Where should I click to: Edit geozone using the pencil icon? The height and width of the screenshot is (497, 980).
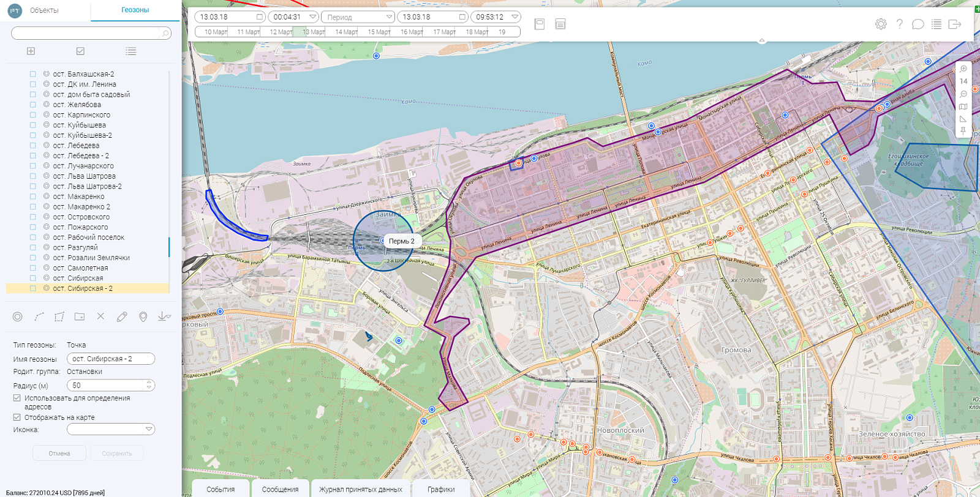tap(122, 316)
